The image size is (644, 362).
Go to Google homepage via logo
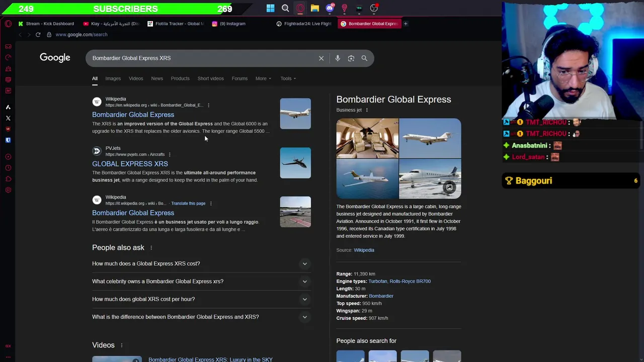click(x=55, y=58)
